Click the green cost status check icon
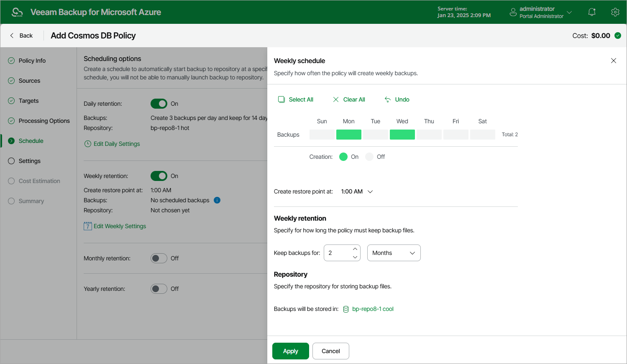Screen dimensions: 627x364 pyautogui.click(x=617, y=36)
